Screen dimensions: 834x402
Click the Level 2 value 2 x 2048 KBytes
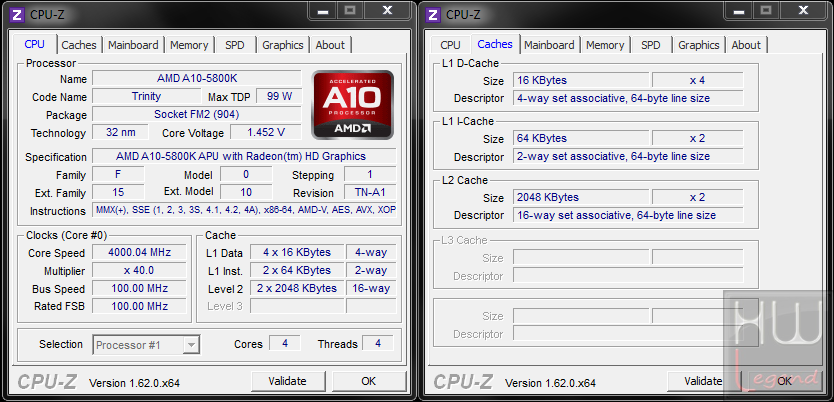click(297, 289)
